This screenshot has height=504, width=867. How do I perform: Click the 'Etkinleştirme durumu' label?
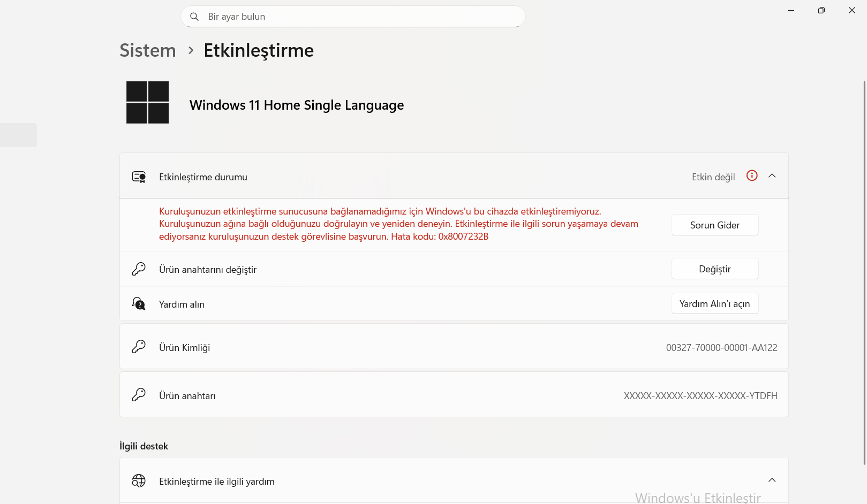[203, 177]
